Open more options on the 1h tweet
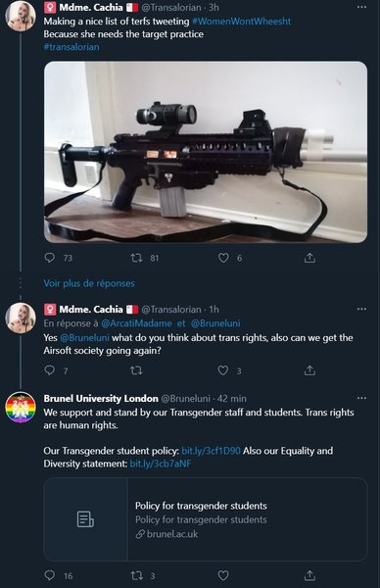Image resolution: width=380 pixels, height=588 pixels. pos(361,309)
